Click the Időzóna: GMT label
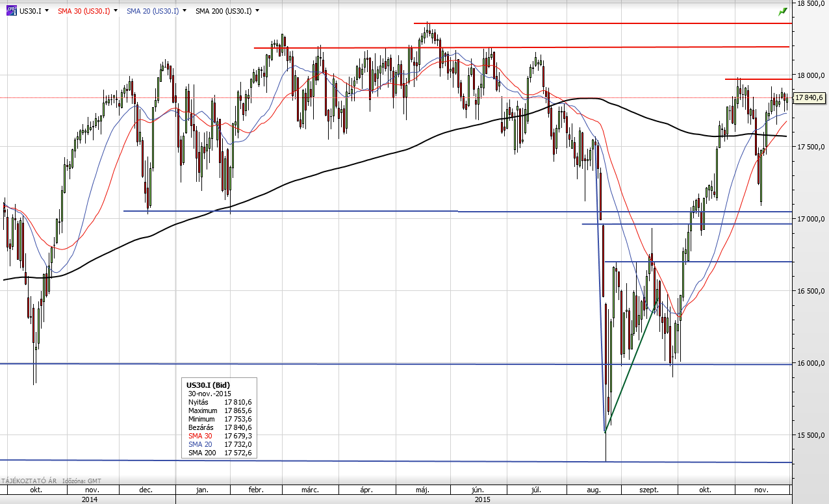The width and height of the screenshot is (829, 504). tap(81, 481)
